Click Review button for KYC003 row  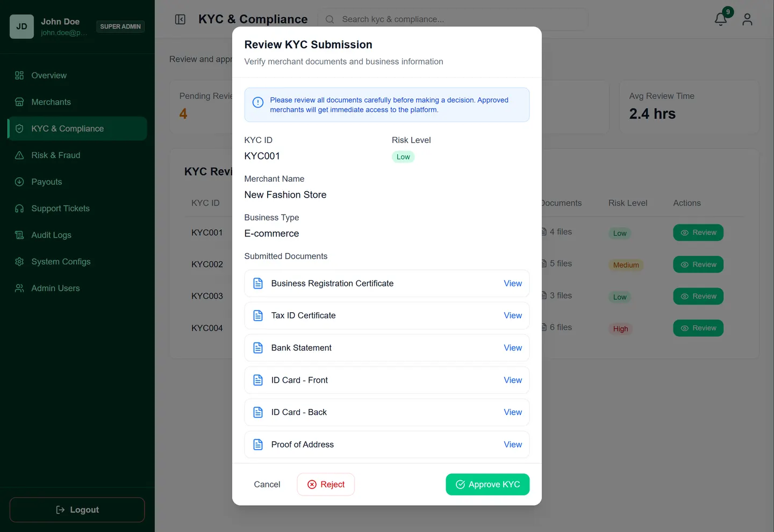point(698,296)
